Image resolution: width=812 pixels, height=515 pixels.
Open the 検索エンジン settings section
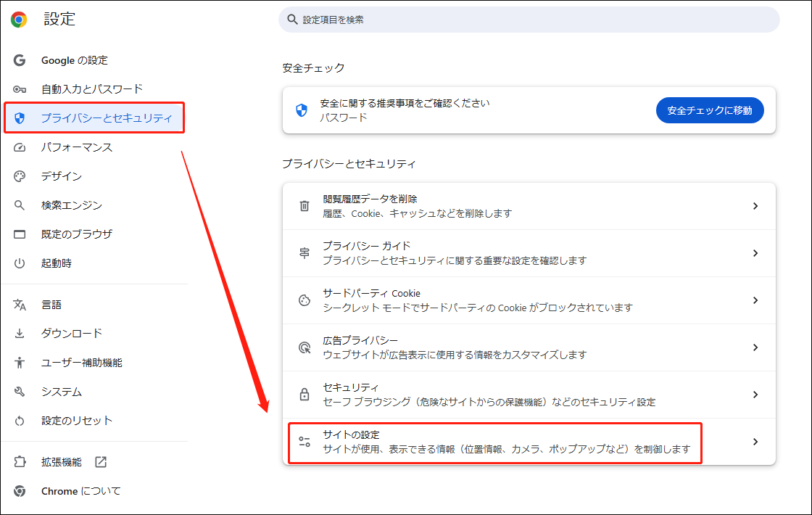click(72, 205)
